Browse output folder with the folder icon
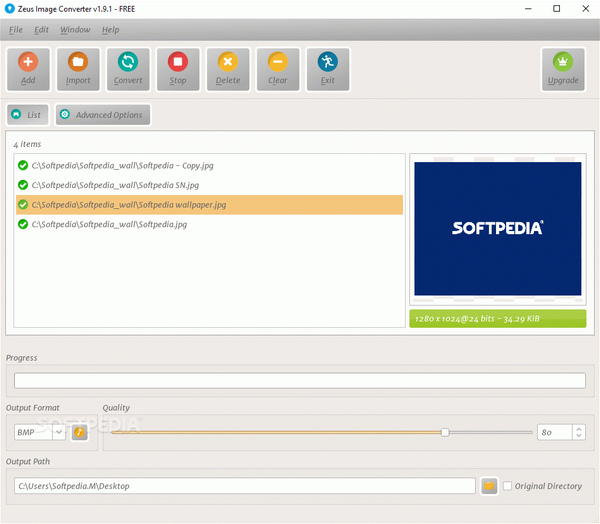 pos(489,486)
